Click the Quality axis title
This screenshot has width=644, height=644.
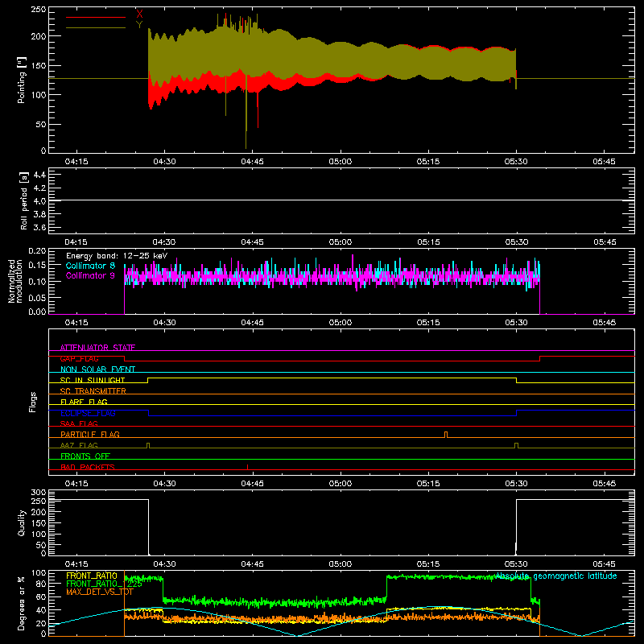coord(22,522)
